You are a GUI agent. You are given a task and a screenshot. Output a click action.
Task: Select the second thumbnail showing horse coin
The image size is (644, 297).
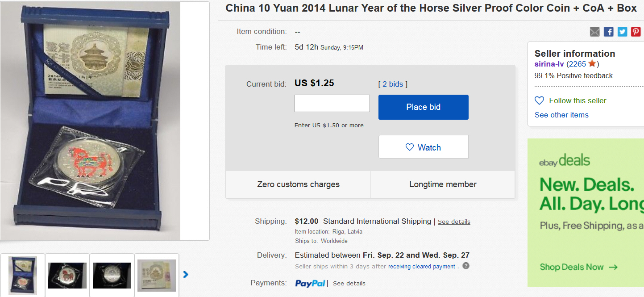tap(67, 275)
